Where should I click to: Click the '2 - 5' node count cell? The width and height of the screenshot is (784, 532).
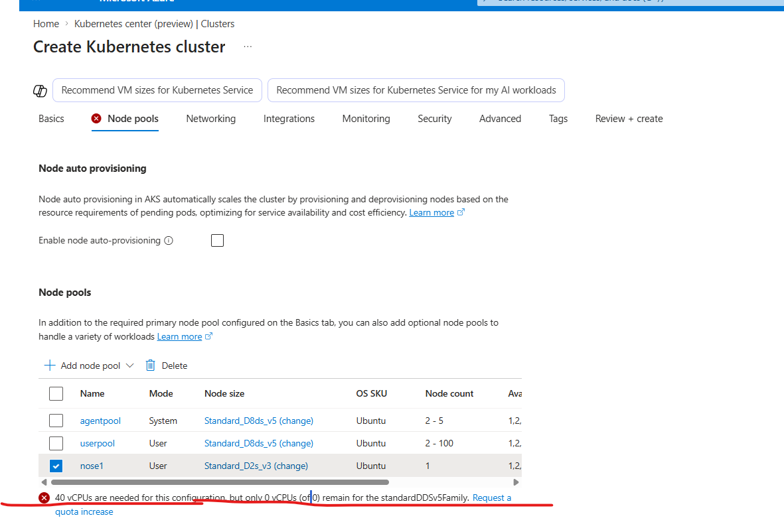pyautogui.click(x=434, y=421)
